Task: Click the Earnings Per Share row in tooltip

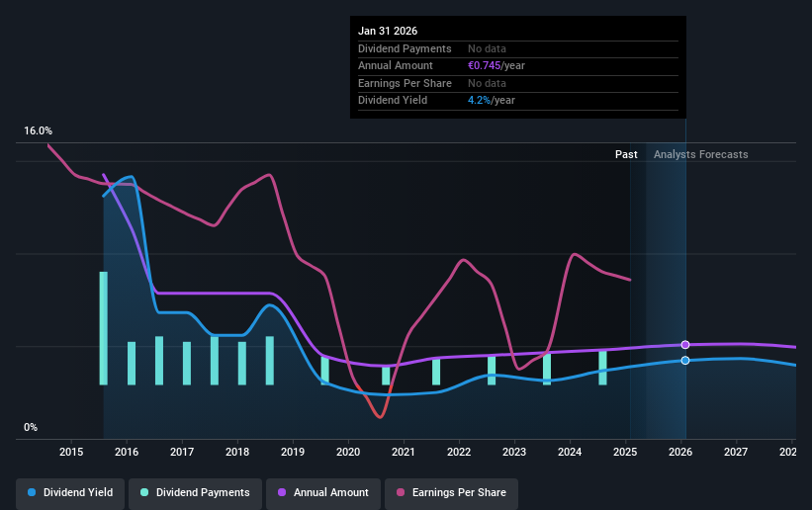Action: [x=518, y=83]
